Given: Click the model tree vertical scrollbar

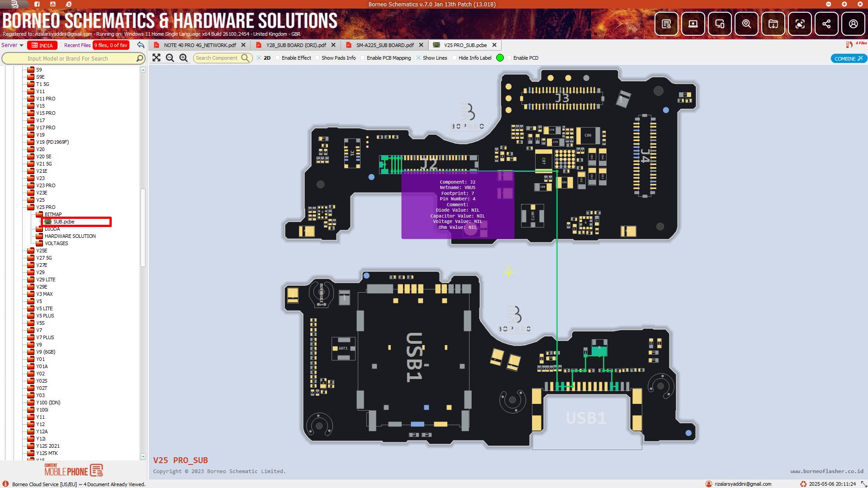Looking at the screenshot, I should (143, 227).
